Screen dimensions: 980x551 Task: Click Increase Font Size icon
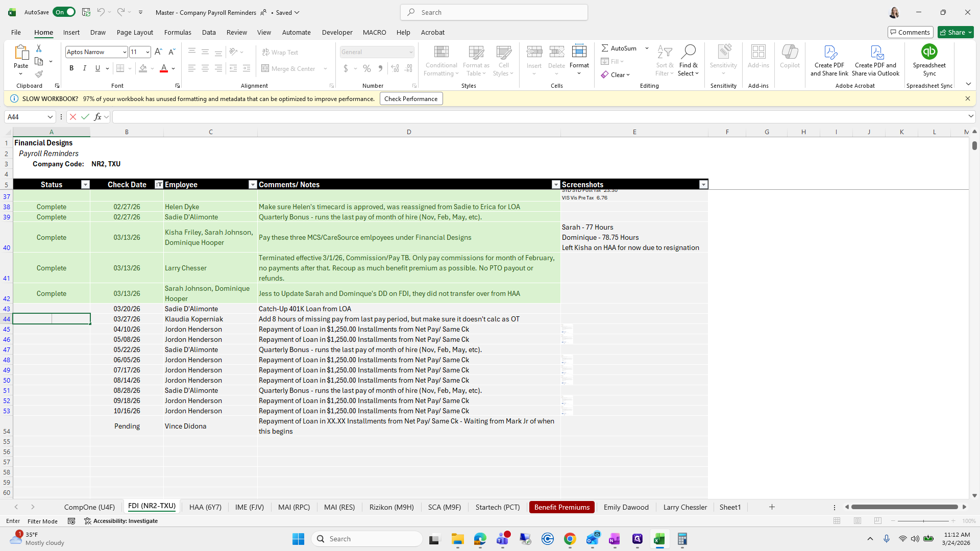point(158,52)
